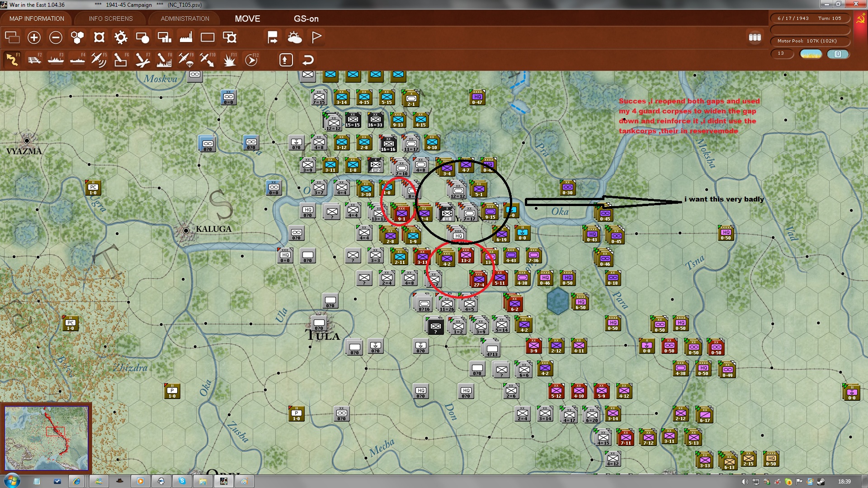This screenshot has height=488, width=868.
Task: Select the 9-15 Soviet unit counter
Action: (x=490, y=212)
